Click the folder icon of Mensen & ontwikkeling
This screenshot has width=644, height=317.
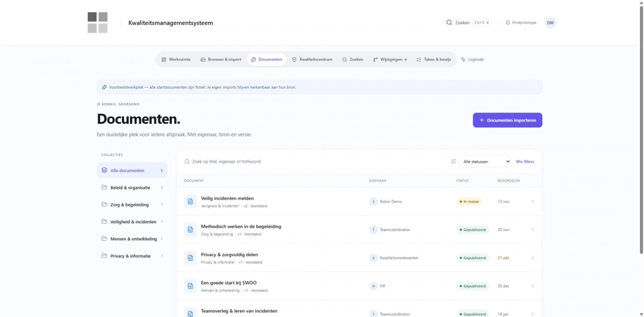[x=104, y=239]
